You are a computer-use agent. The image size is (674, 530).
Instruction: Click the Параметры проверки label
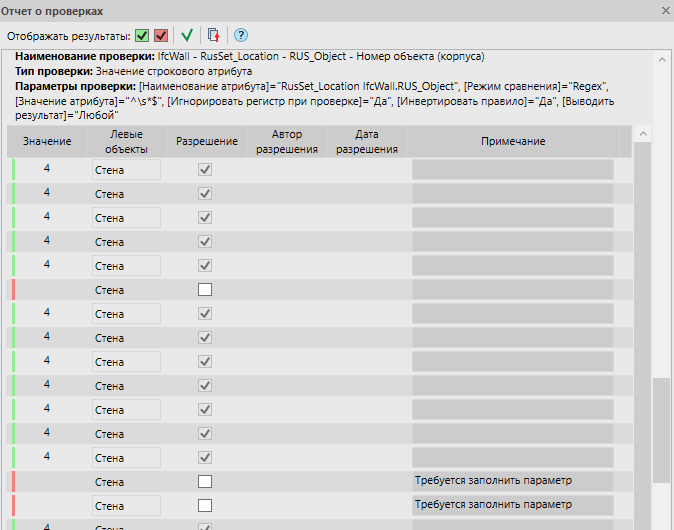pyautogui.click(x=76, y=86)
